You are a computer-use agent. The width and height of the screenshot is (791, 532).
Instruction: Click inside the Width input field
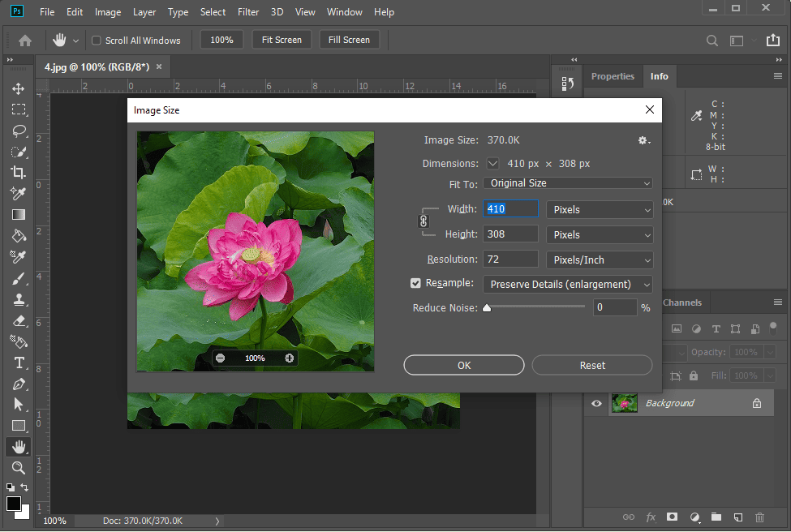click(510, 208)
